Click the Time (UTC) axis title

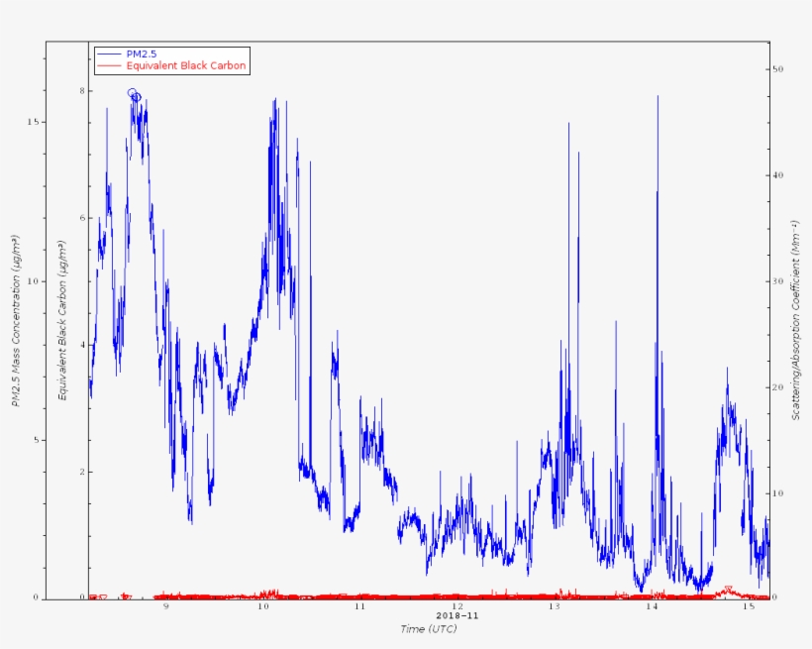[x=429, y=629]
